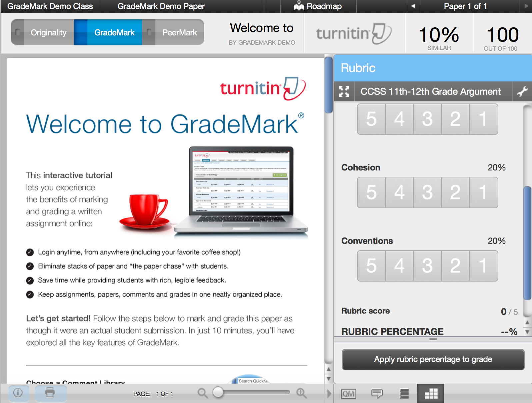Click the Rubric score value

point(509,312)
